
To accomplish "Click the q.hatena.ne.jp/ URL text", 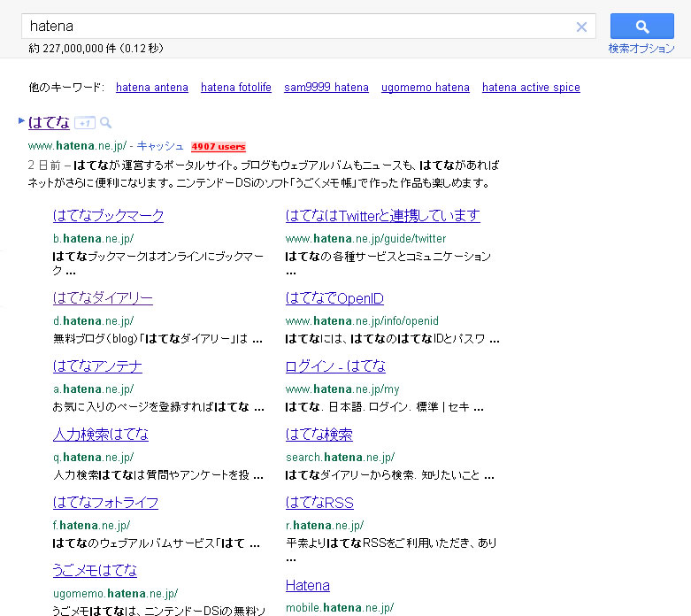I will (94, 458).
